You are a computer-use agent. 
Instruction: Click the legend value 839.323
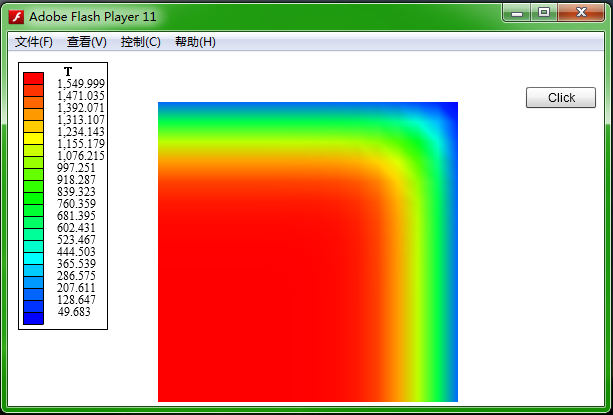(x=76, y=192)
